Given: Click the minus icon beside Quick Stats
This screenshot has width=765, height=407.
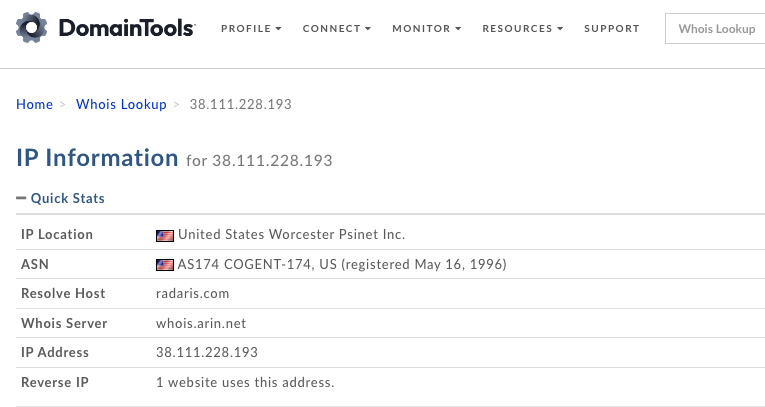Looking at the screenshot, I should point(21,198).
